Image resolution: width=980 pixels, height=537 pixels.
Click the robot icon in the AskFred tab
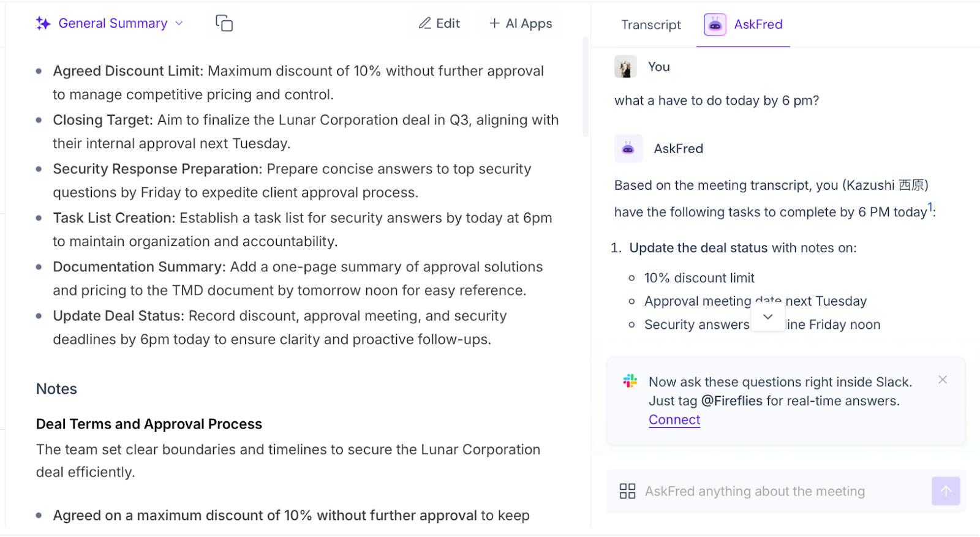pos(715,24)
